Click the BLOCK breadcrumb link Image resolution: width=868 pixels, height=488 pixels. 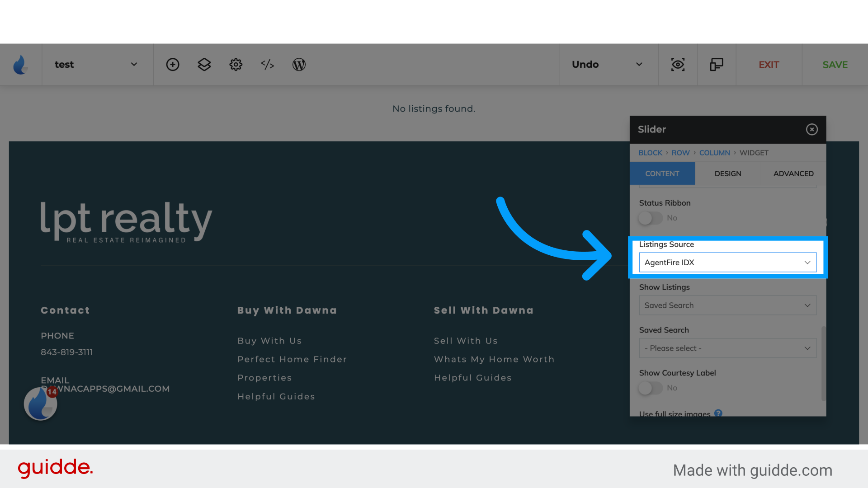pyautogui.click(x=650, y=153)
